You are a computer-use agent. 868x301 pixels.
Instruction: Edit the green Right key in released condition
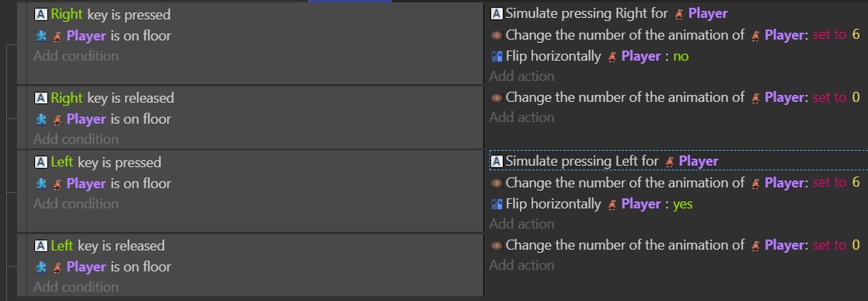point(66,98)
